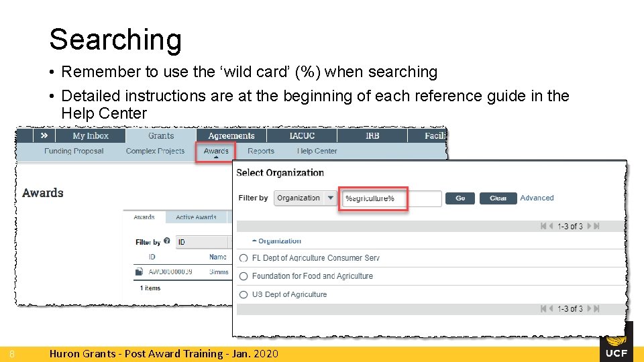Go to previous page in bottom pager

click(551, 308)
